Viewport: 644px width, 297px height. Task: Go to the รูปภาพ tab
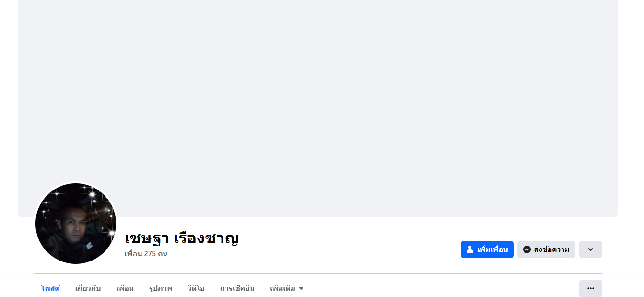[x=161, y=288]
